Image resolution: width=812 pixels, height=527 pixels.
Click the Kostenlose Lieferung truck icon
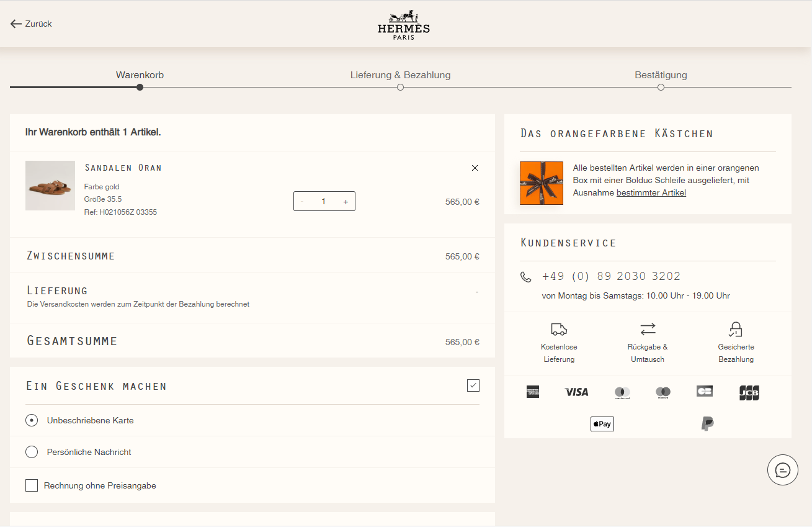(x=559, y=329)
